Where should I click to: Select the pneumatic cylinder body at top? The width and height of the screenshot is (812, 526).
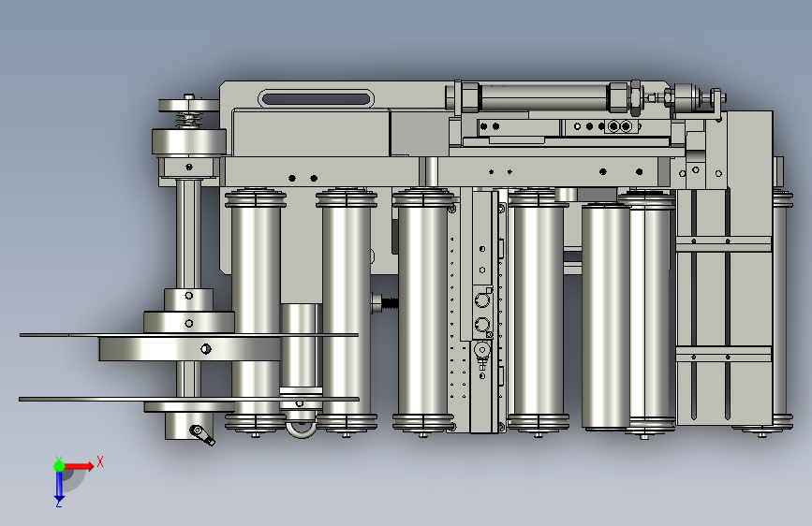544,97
